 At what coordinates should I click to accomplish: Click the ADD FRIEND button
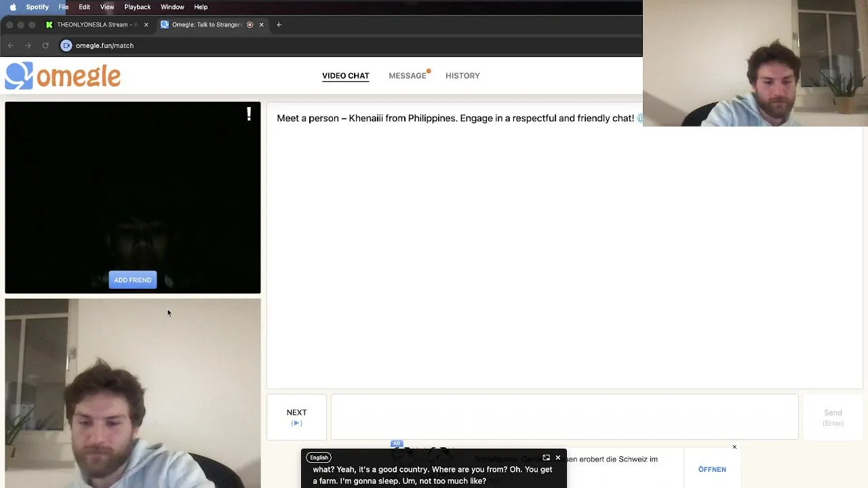click(133, 280)
